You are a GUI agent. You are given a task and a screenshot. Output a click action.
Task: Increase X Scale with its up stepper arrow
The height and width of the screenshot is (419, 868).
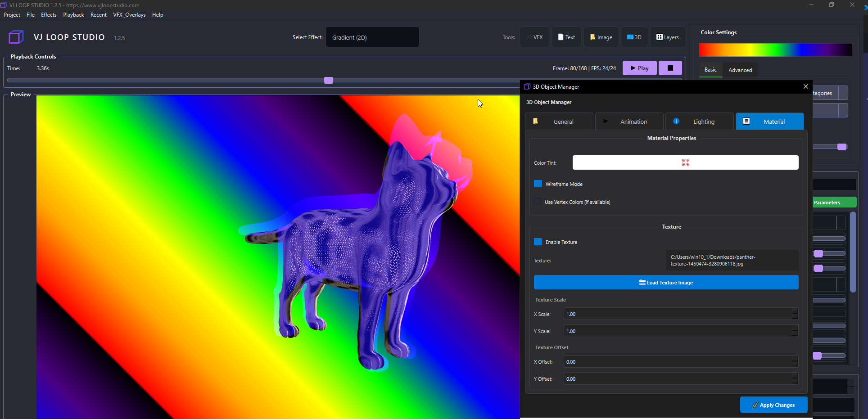tap(795, 311)
